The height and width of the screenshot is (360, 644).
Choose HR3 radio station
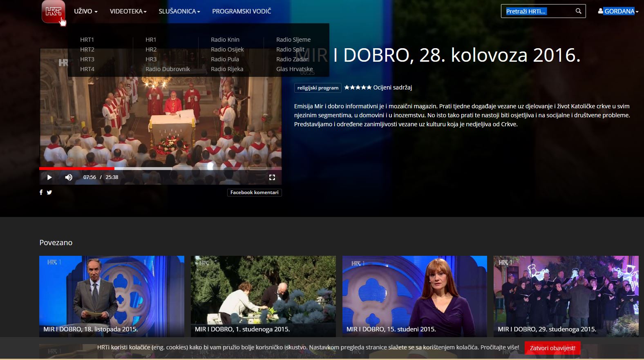151,59
